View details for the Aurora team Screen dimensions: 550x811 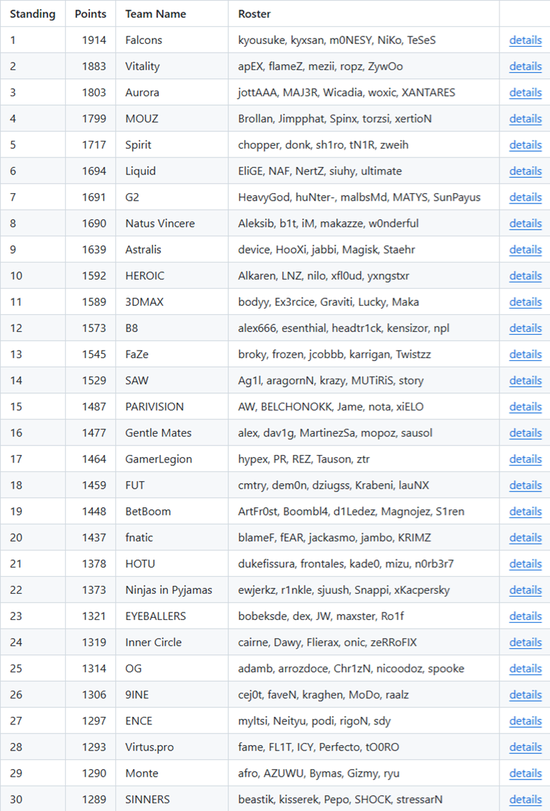pos(525,93)
